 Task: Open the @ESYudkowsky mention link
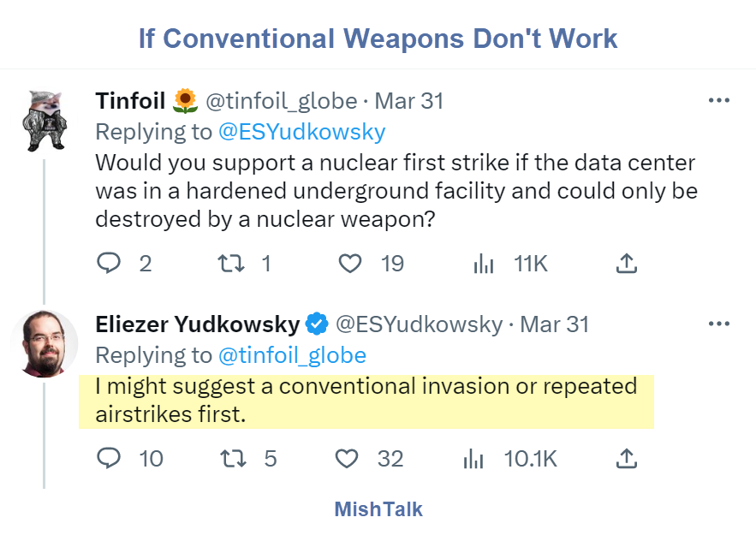tap(302, 132)
